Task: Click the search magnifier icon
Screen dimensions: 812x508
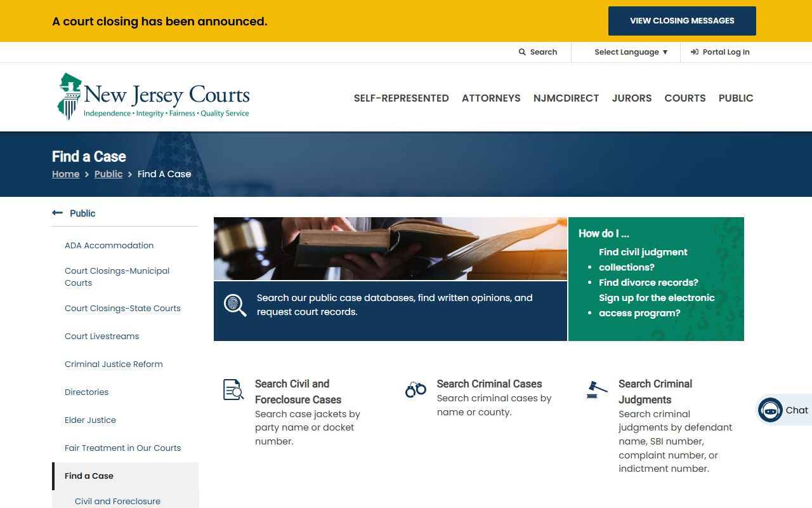Action: 522,52
